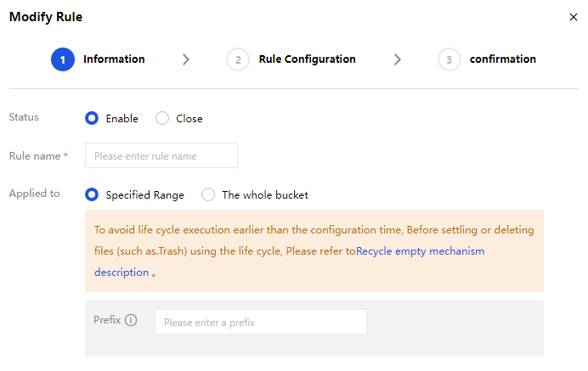
Task: Switch to the Rule Configuration step
Action: pyautogui.click(x=307, y=59)
